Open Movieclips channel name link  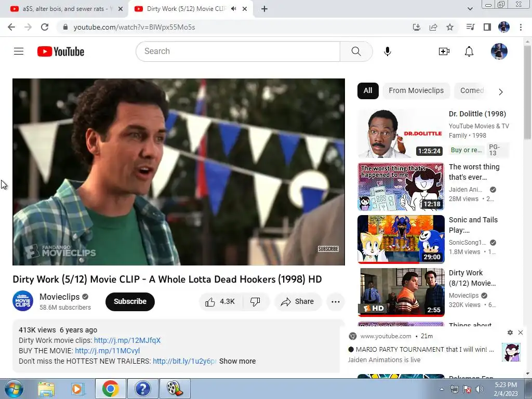(x=59, y=297)
